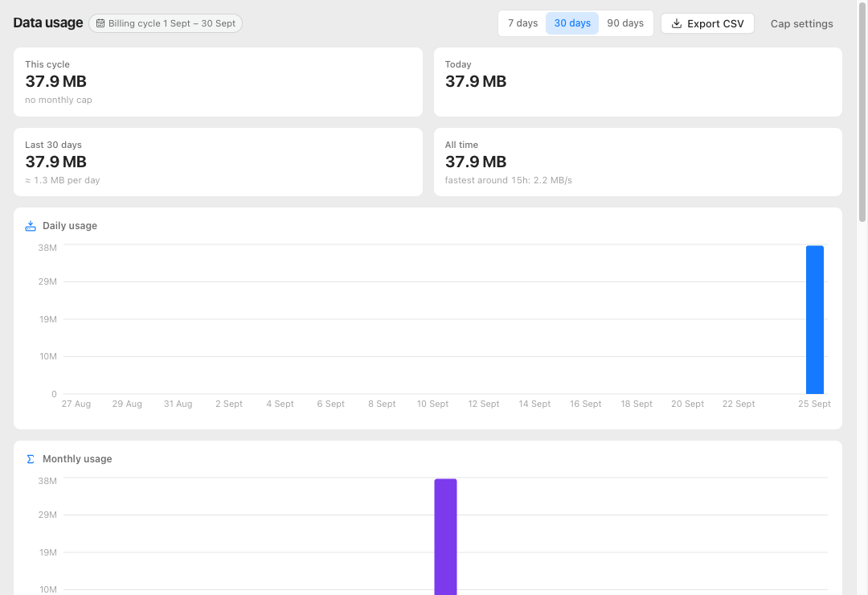
Task: Click the Last 30 days 37.9 MB value
Action: [56, 162]
